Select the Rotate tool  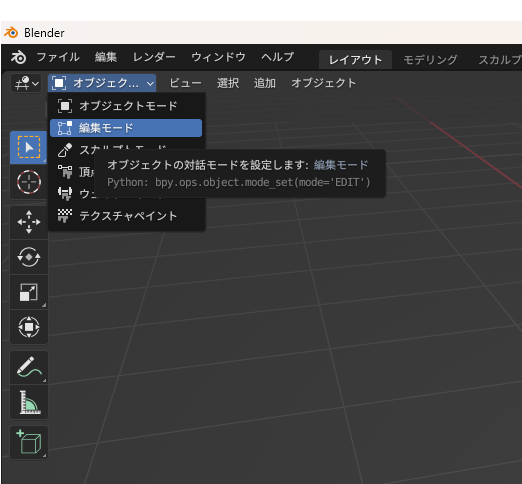(29, 257)
